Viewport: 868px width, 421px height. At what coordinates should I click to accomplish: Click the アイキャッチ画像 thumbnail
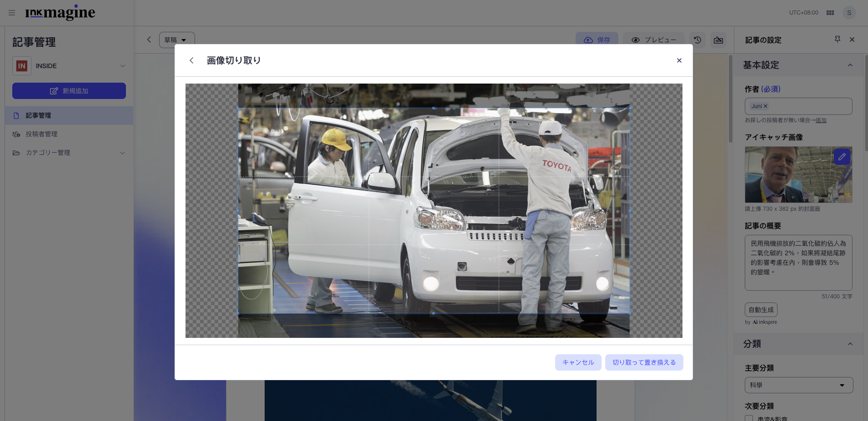[x=798, y=175]
